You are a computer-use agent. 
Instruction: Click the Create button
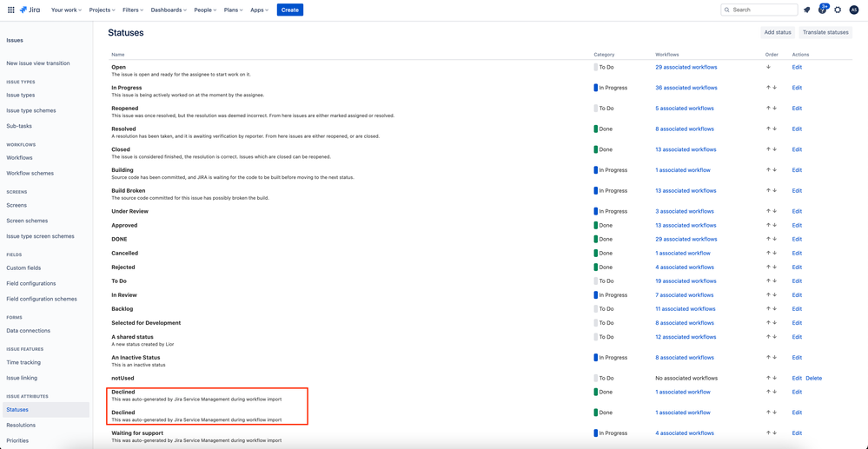point(290,10)
